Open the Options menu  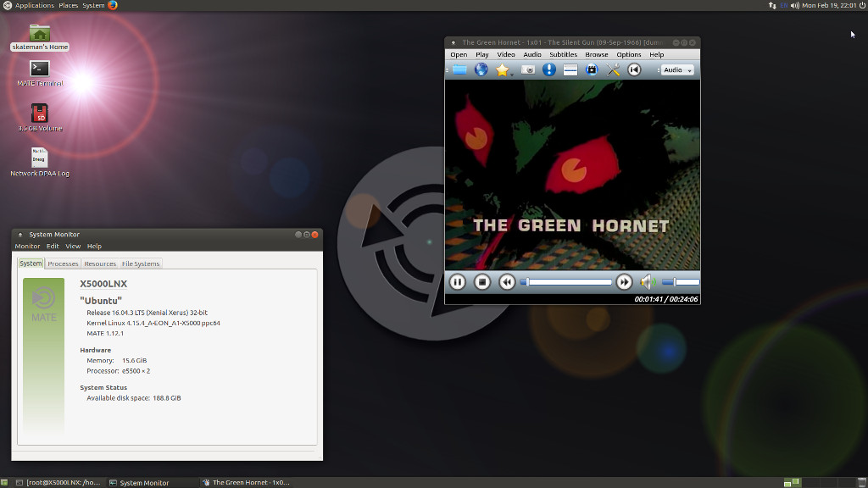628,55
